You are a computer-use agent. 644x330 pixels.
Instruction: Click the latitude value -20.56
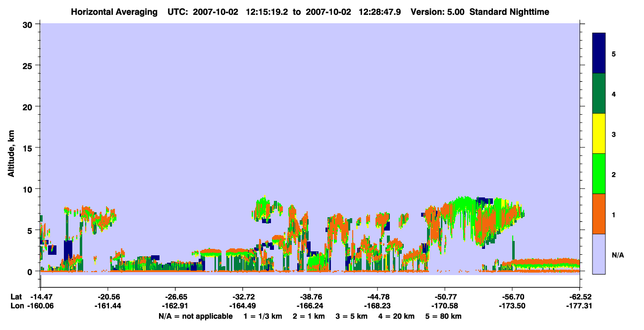[107, 297]
